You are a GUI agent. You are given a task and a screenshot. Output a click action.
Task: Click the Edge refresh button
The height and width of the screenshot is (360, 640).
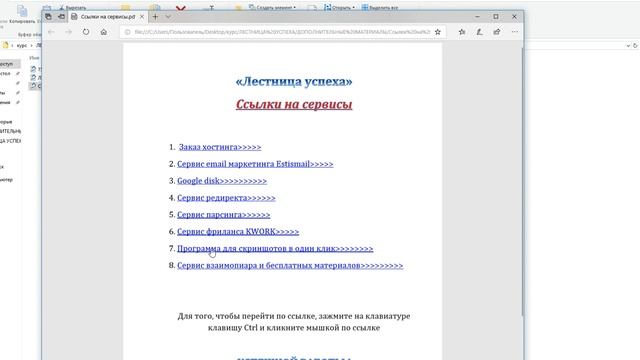(x=86, y=32)
